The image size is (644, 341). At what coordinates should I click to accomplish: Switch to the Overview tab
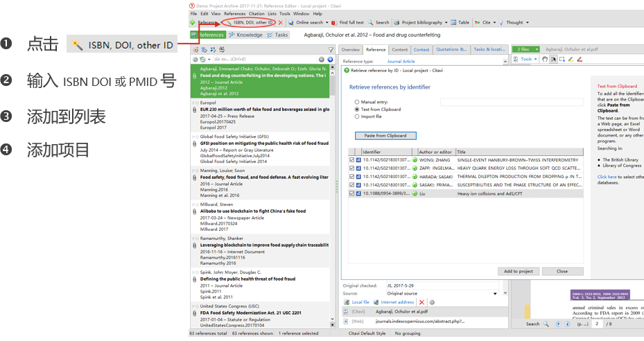(350, 50)
